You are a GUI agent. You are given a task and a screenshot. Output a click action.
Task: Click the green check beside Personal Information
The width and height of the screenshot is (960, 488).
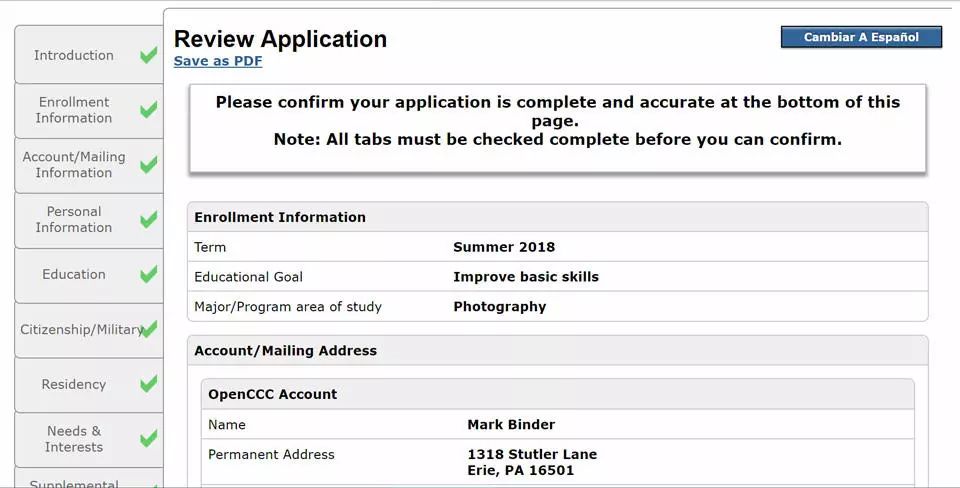(148, 219)
